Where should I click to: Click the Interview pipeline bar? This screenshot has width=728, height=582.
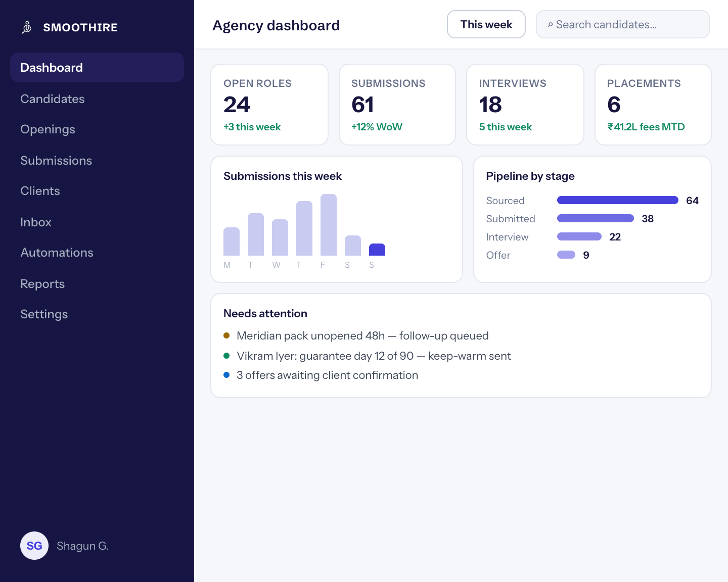579,236
